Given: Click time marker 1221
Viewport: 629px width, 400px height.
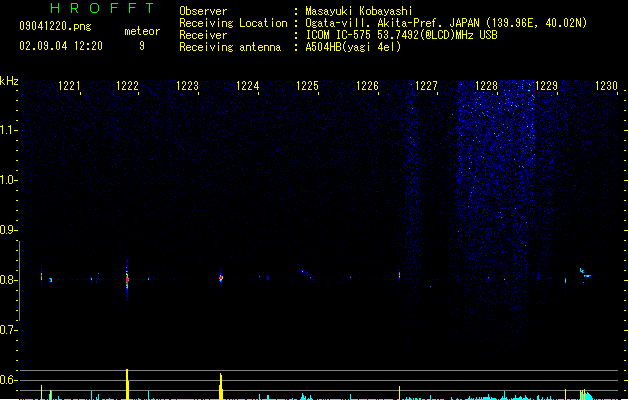Looking at the screenshot, I should point(69,86).
